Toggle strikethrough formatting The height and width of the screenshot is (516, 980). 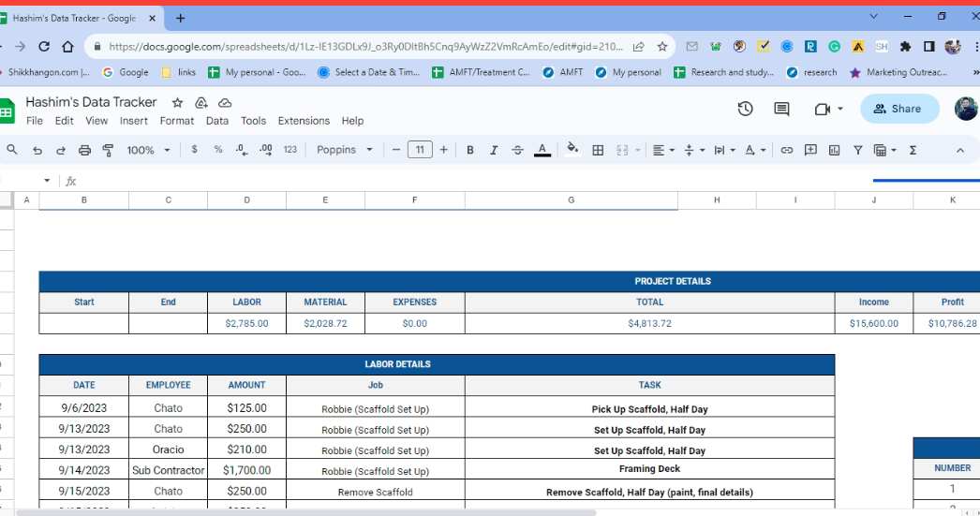point(517,150)
